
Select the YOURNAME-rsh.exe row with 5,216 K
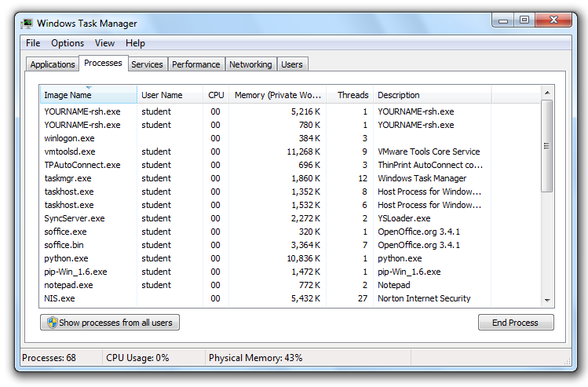[290, 111]
